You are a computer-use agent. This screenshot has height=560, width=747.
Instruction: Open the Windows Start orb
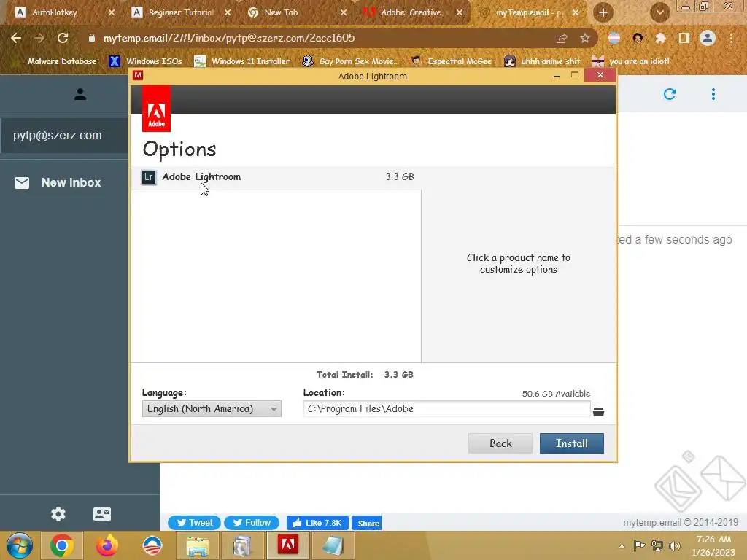[x=20, y=545]
